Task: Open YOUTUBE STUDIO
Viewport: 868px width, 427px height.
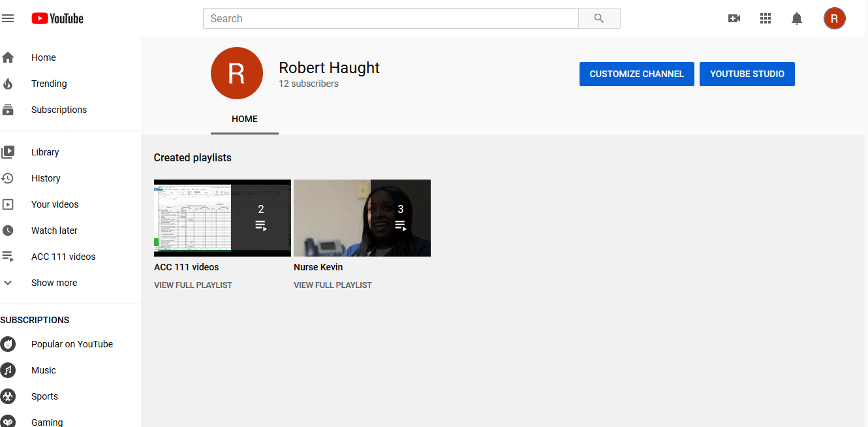Action: (x=747, y=74)
